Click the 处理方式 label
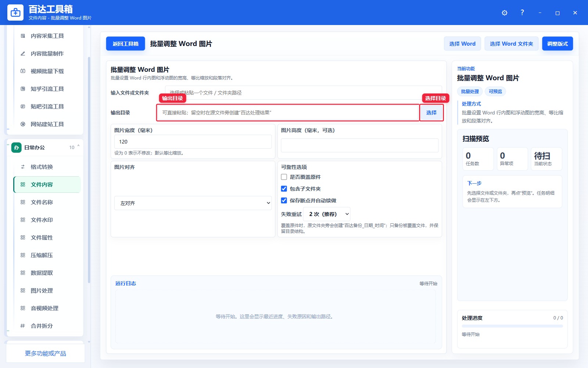Viewport: 588px width, 368px height. coord(471,104)
